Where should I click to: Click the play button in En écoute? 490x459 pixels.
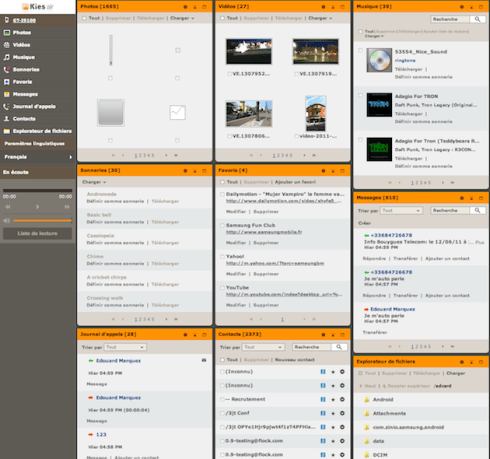click(37, 207)
